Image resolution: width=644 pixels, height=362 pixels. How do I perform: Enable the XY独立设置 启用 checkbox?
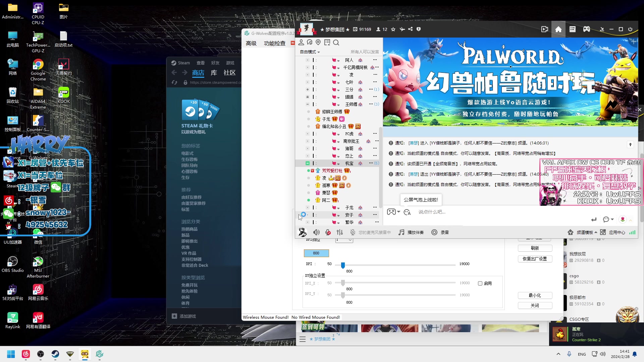click(x=480, y=284)
